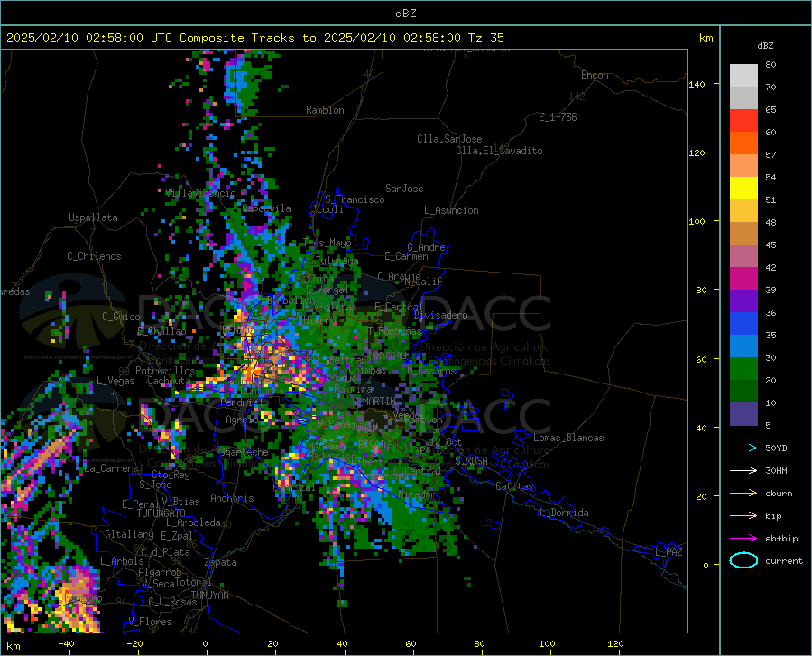Click the 'Villavicencio' map label

[200, 193]
